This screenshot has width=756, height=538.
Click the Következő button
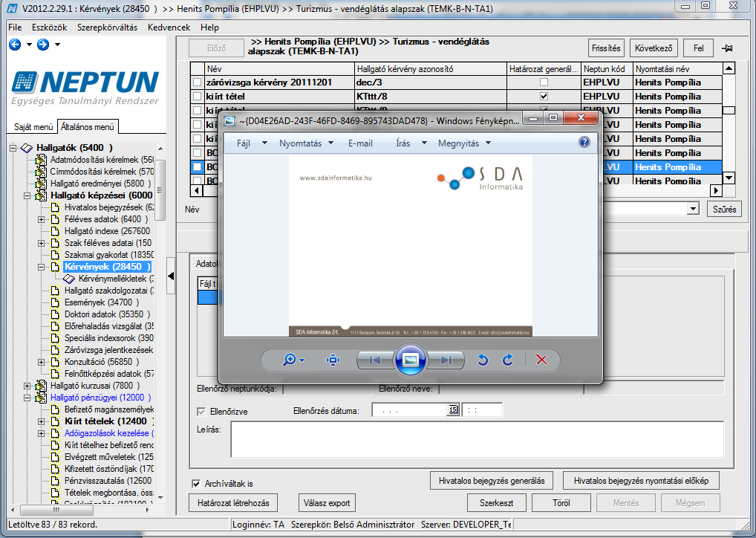pos(654,48)
